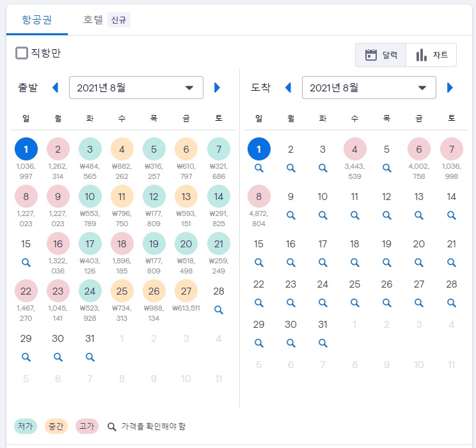Check price search icon under arrival 5
Image resolution: width=476 pixels, height=448 pixels.
(x=386, y=168)
